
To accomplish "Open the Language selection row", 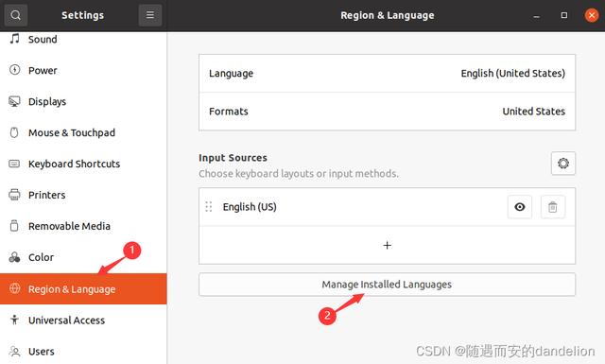I will pos(387,74).
